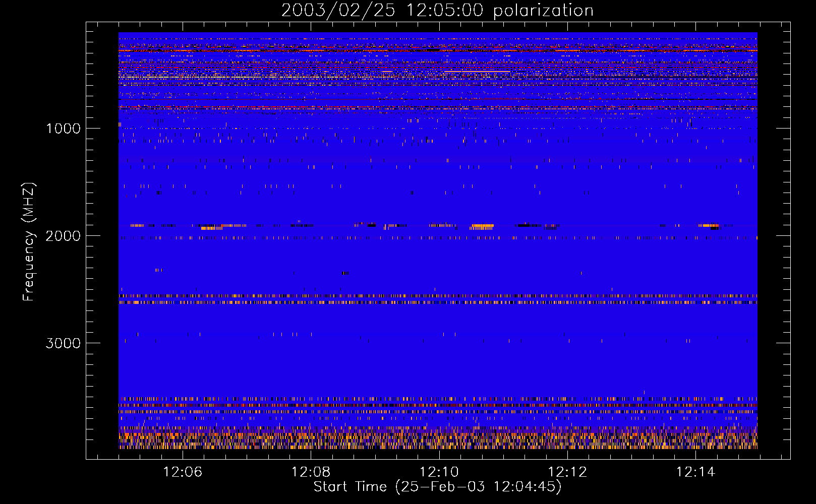The width and height of the screenshot is (816, 504).
Task: Click the 2000 frequency tick label
Action: point(63,236)
